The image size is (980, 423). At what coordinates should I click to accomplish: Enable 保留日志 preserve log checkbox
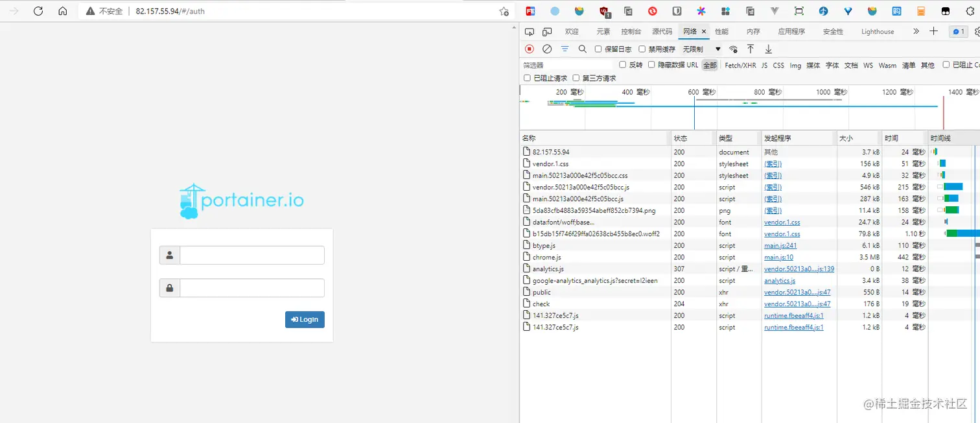point(598,49)
